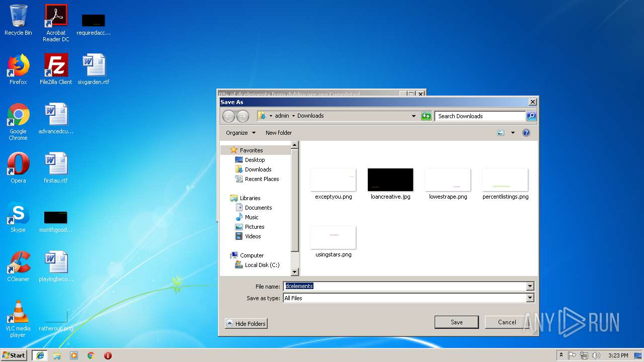Expand the File name dropdown arrow
The image size is (644, 362).
pyautogui.click(x=530, y=287)
